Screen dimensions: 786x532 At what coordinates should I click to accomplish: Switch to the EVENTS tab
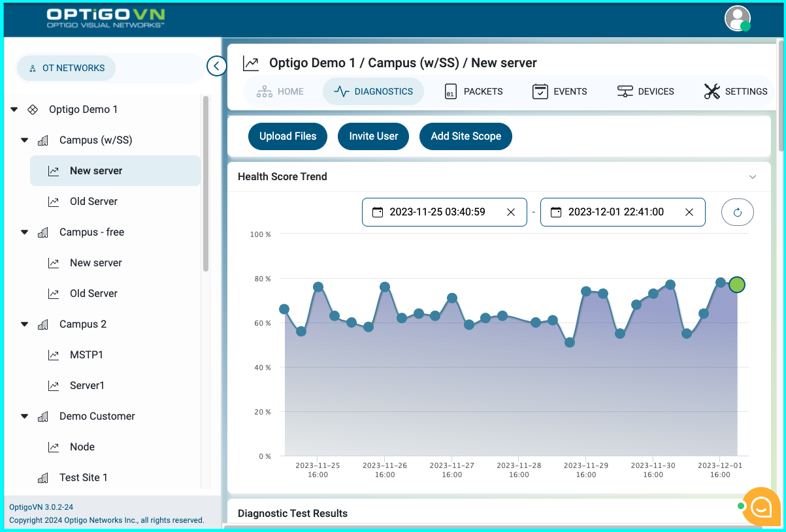[x=560, y=91]
